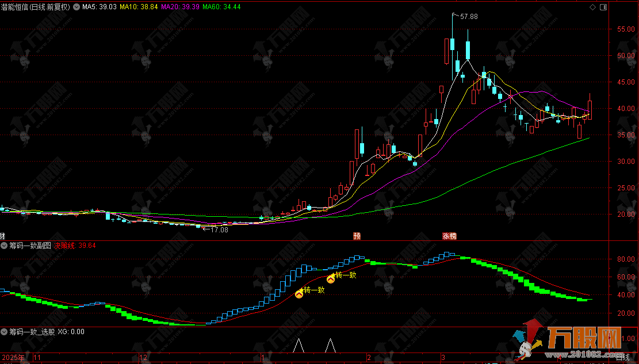Click the red 预 event marker
Image resolution: width=639 pixels, height=364 pixels.
357,236
